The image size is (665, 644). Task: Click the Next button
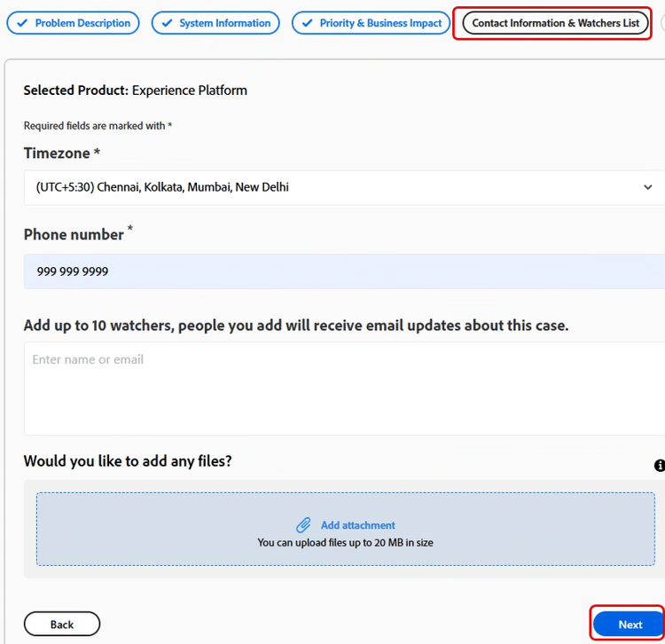629,624
